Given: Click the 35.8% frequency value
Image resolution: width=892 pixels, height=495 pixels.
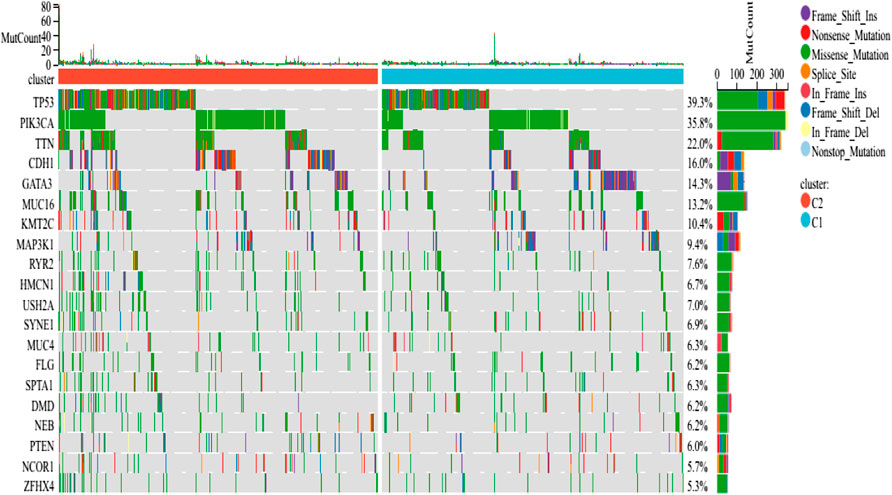Looking at the screenshot, I should tap(700, 123).
